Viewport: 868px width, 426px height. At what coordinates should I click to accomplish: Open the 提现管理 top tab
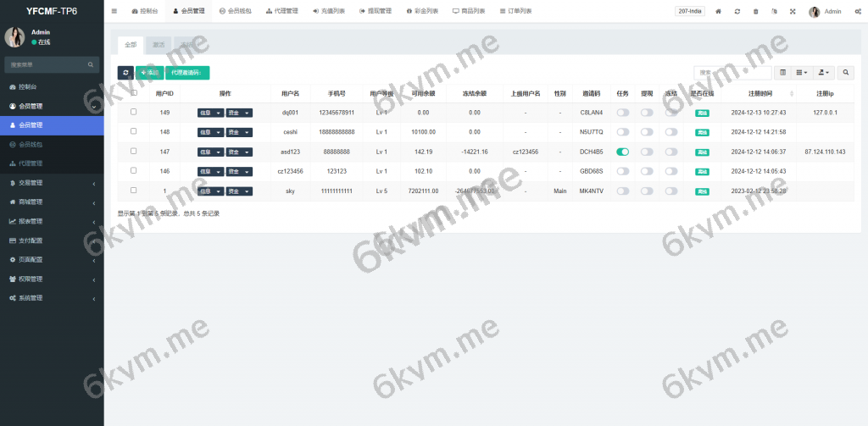click(376, 11)
